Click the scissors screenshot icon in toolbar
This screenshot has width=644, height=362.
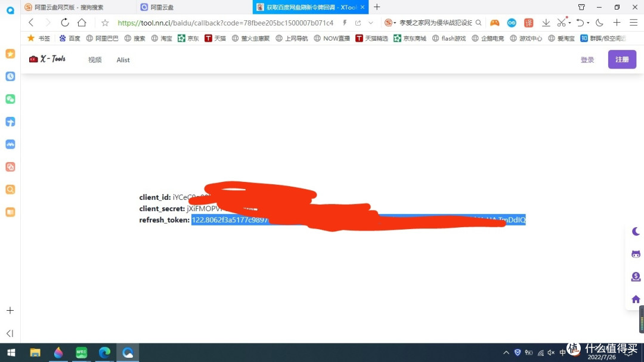[561, 23]
